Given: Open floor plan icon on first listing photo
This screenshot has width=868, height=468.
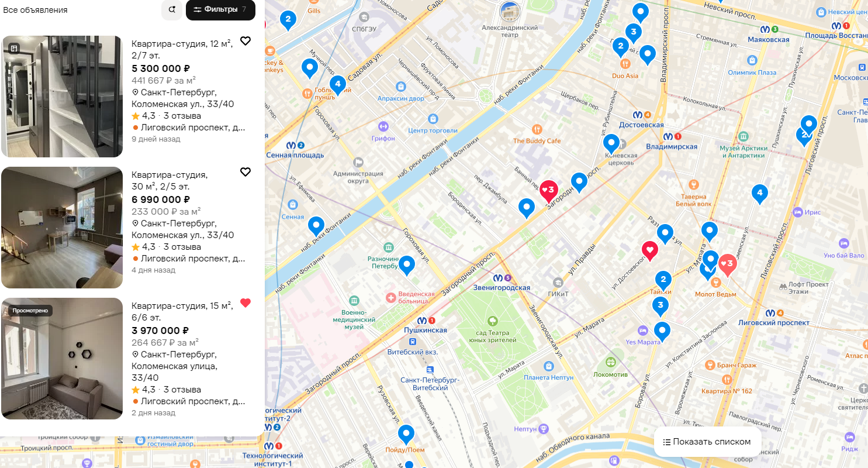Looking at the screenshot, I should tap(15, 48).
